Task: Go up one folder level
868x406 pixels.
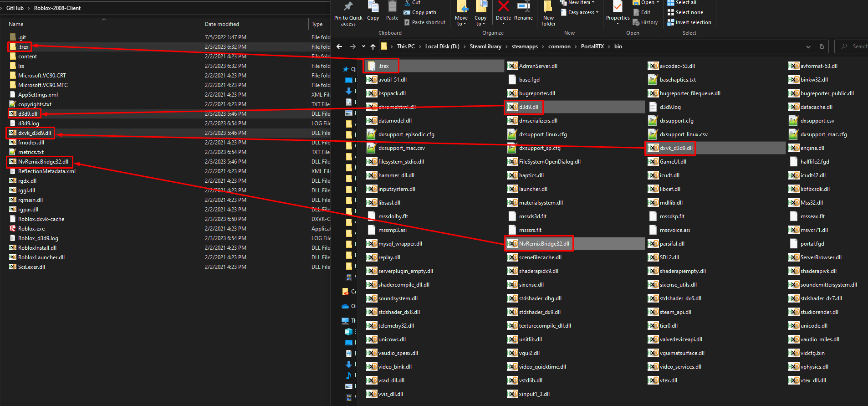Action: 373,46
